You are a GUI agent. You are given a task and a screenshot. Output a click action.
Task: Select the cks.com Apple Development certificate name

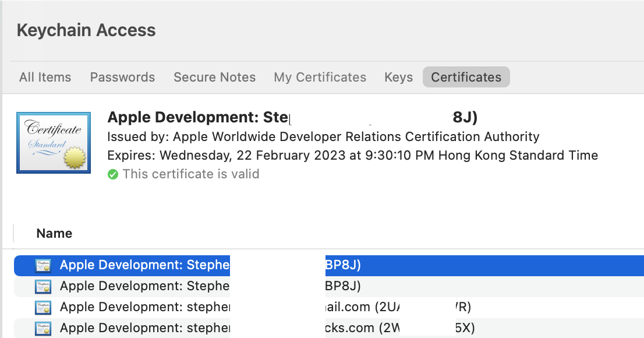click(145, 328)
